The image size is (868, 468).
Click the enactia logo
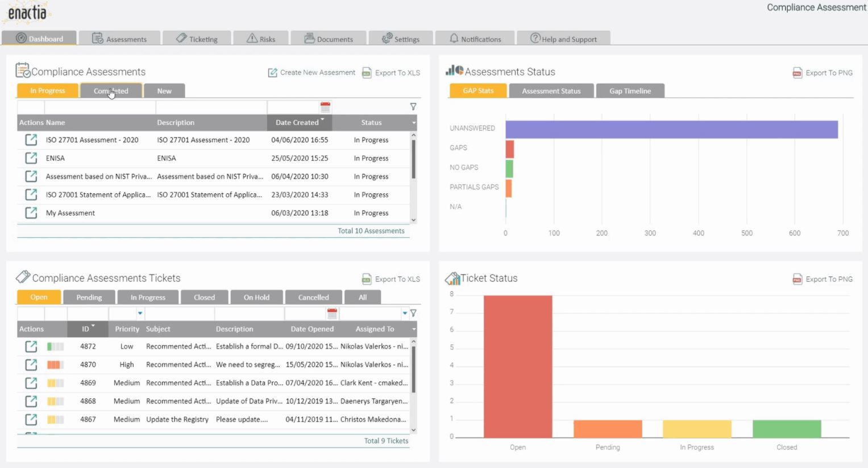27,13
